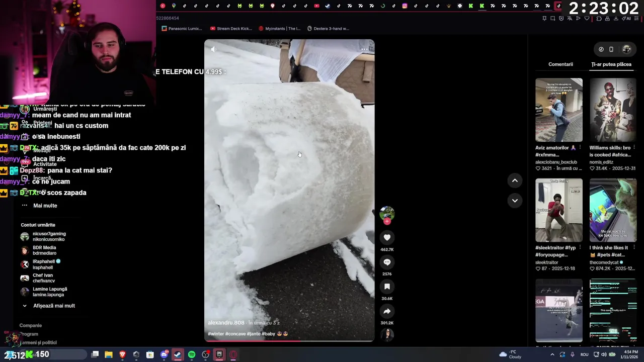Open the profile avatar in top pill

(626, 49)
